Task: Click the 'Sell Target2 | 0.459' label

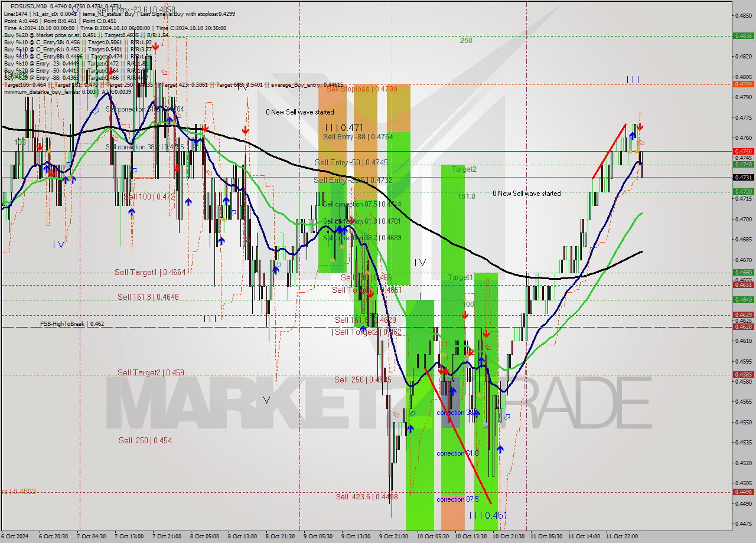Action: pos(151,372)
